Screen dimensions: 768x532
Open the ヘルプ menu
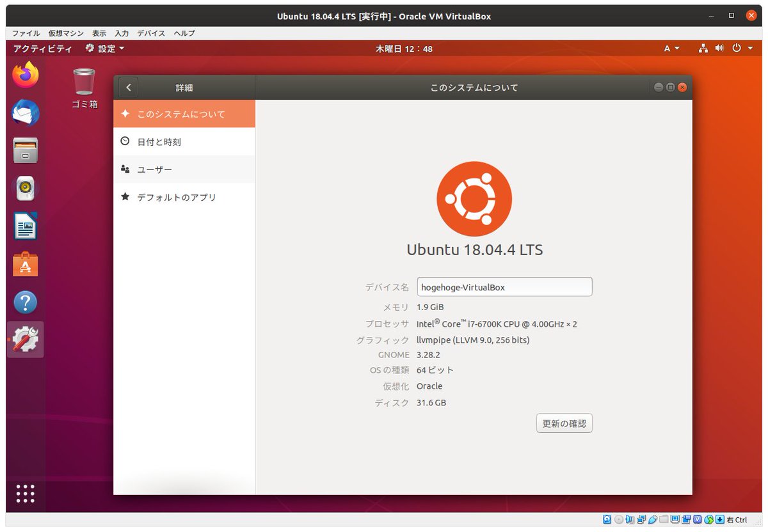point(184,33)
